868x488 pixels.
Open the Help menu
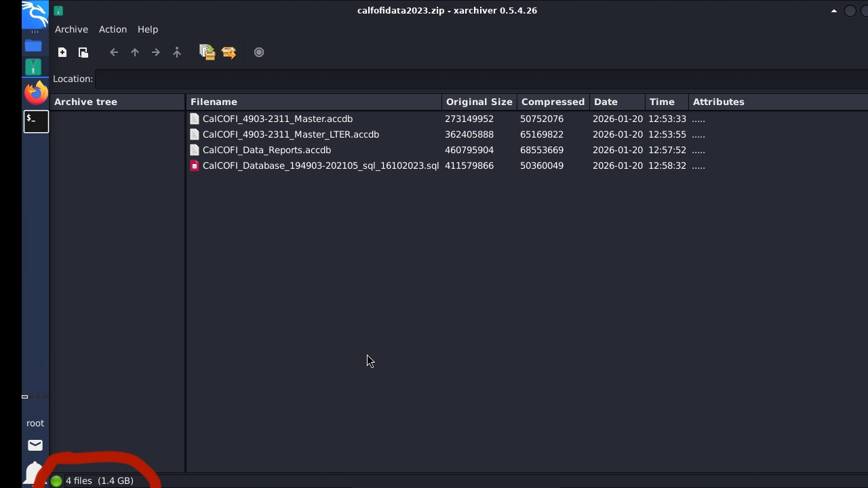pos(147,29)
